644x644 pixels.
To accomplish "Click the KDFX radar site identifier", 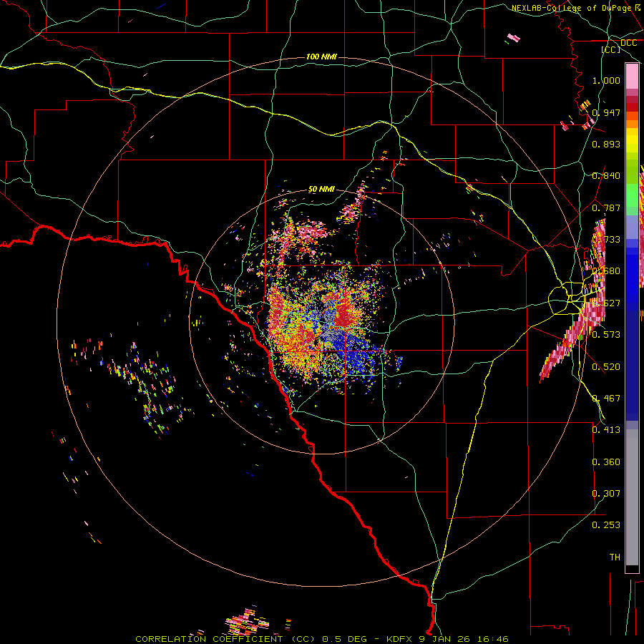I will (401, 639).
